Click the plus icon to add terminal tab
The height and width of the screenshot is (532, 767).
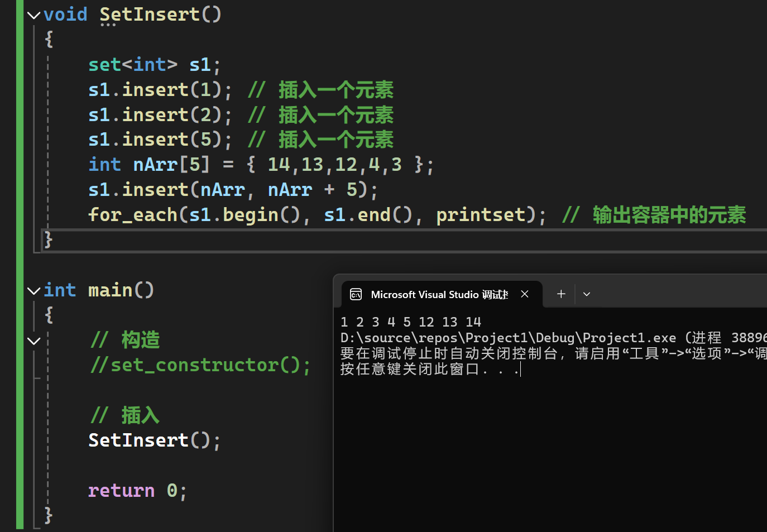[x=561, y=294]
